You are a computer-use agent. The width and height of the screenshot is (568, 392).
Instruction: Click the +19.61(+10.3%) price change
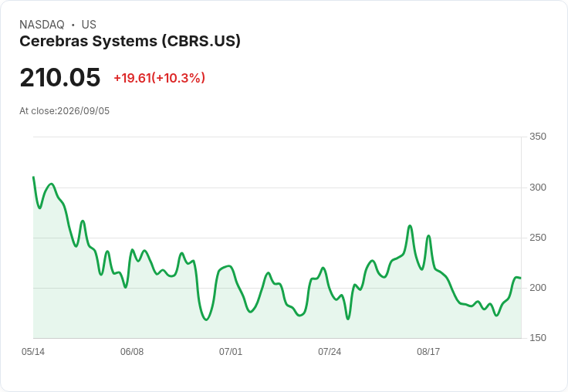(160, 78)
